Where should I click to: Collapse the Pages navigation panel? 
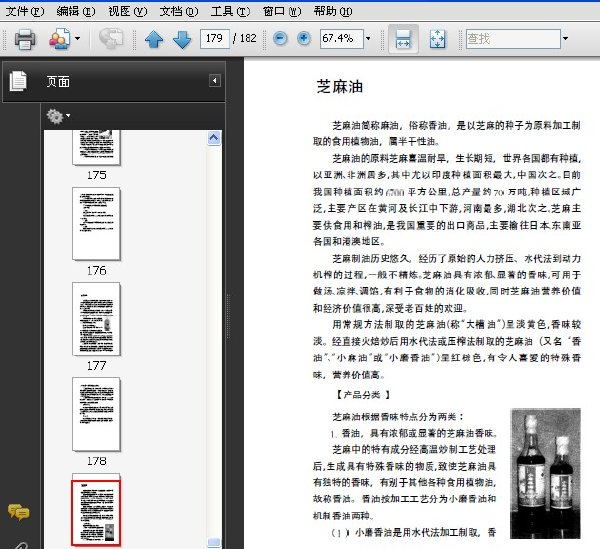coord(215,81)
